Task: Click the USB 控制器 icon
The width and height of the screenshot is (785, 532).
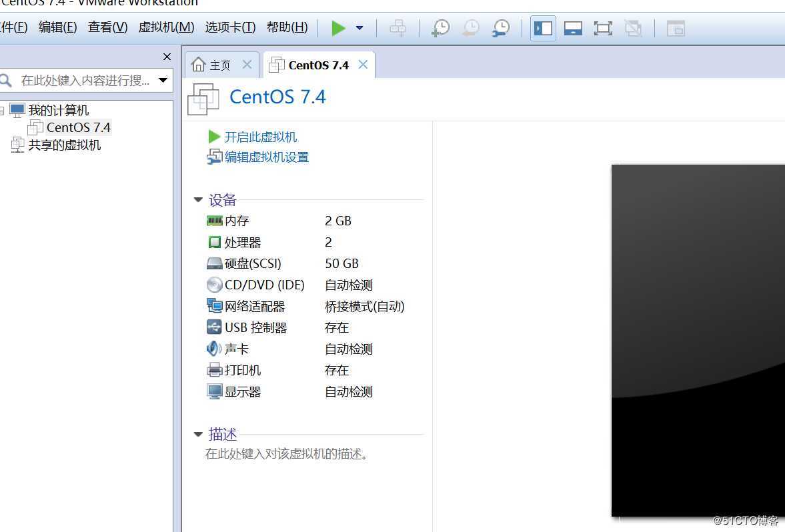Action: (x=214, y=327)
